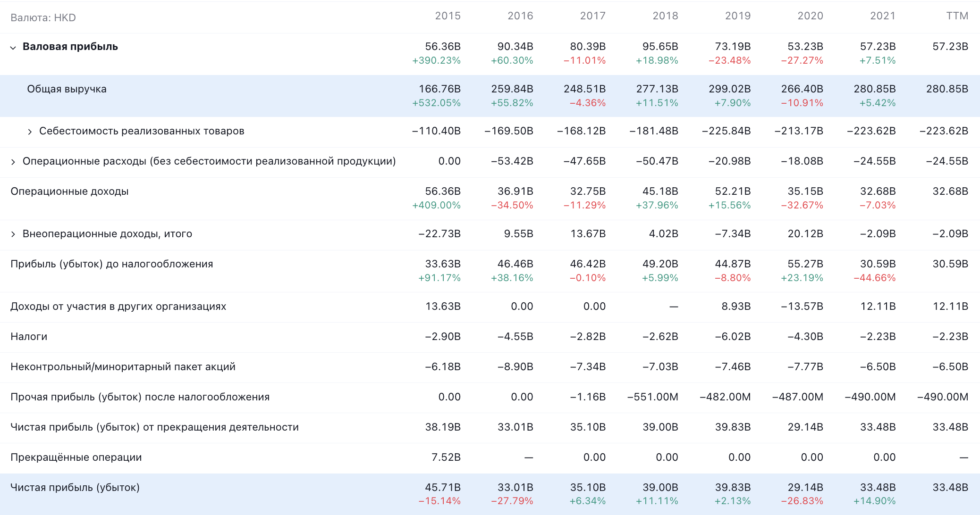The image size is (980, 515).
Task: Click cost of goods value −225.84B
Action: (726, 131)
